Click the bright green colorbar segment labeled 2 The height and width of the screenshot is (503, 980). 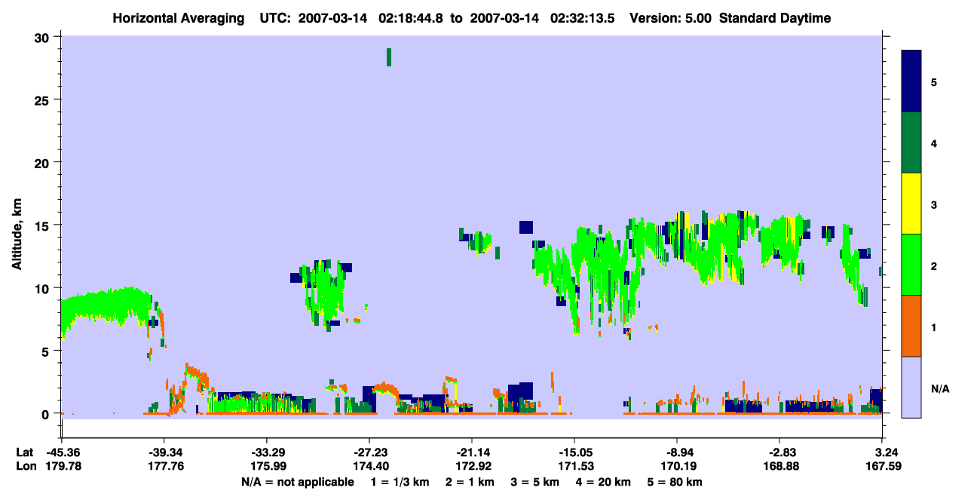911,265
